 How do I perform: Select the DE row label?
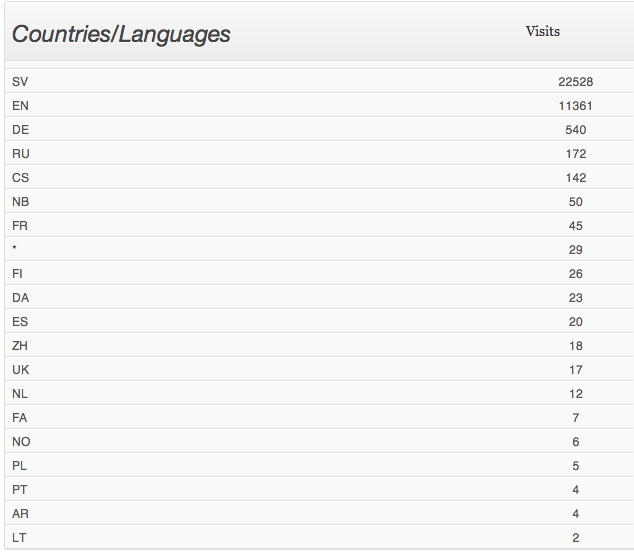click(21, 129)
